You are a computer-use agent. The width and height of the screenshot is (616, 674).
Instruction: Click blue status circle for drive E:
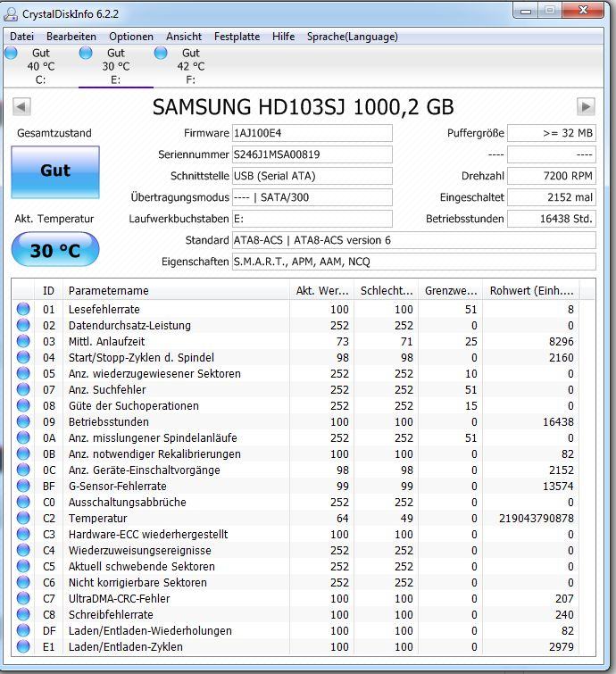coord(86,53)
